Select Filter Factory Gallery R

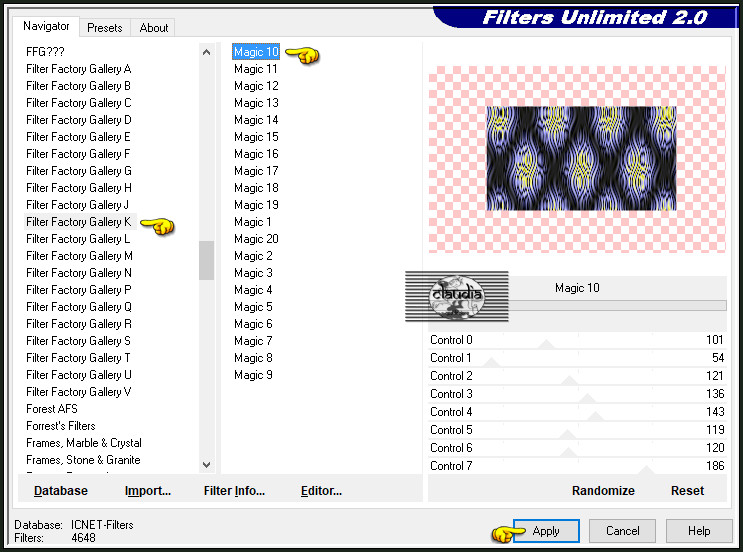[79, 324]
